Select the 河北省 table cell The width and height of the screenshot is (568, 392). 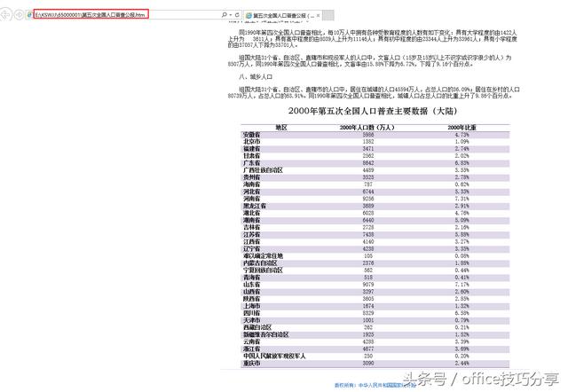pyautogui.click(x=251, y=192)
